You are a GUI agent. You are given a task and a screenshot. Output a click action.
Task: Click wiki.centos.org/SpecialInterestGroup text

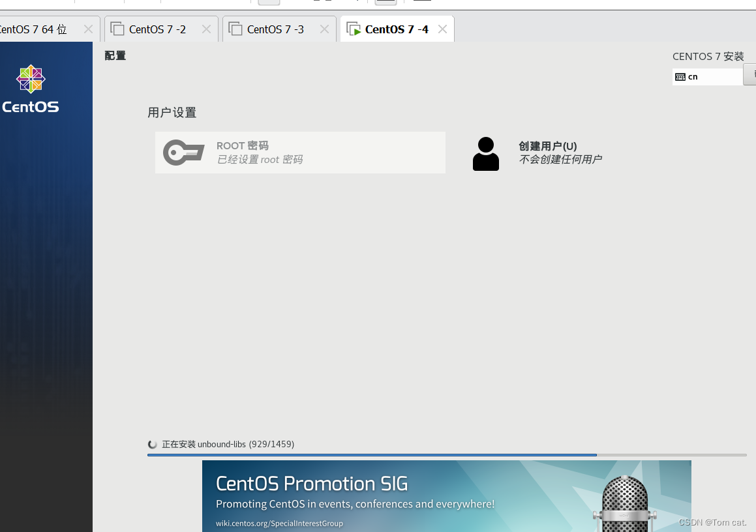(x=280, y=524)
